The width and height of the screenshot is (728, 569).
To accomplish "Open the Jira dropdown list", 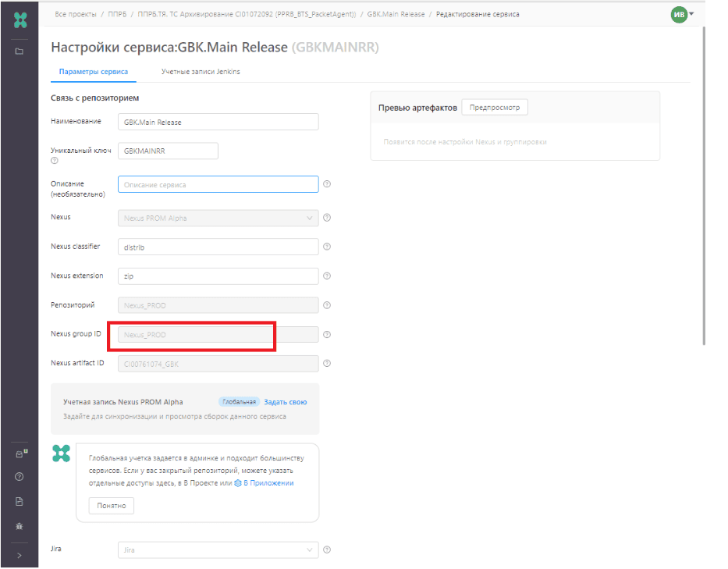I will [x=218, y=550].
